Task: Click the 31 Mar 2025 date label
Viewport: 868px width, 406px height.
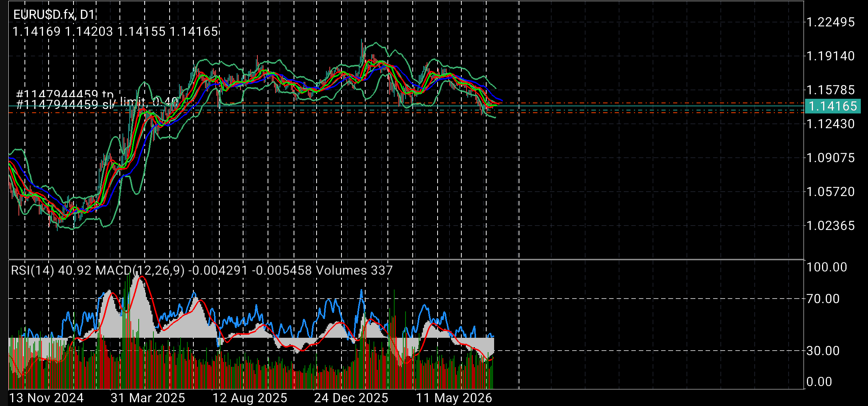Action: pyautogui.click(x=148, y=398)
